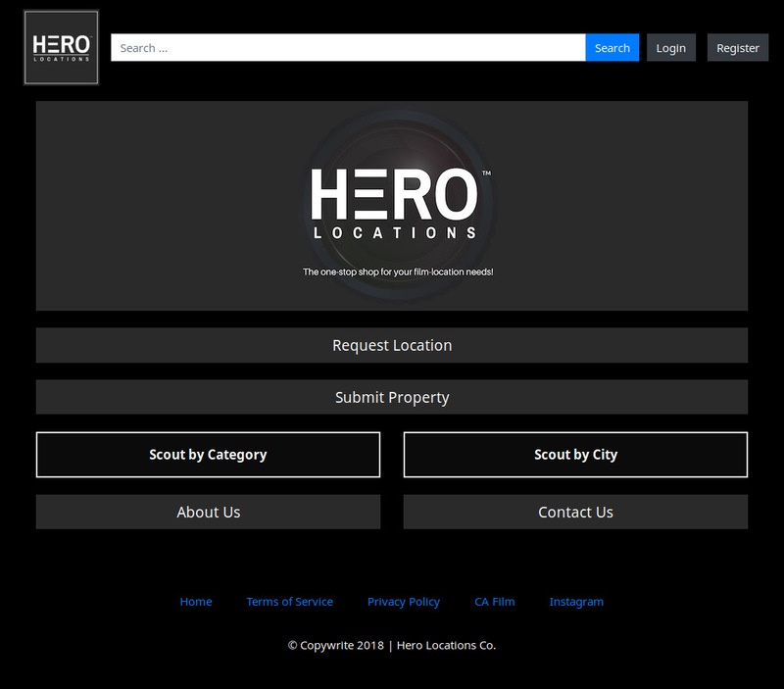This screenshot has height=689, width=784.
Task: Click the Register button
Action: click(738, 47)
